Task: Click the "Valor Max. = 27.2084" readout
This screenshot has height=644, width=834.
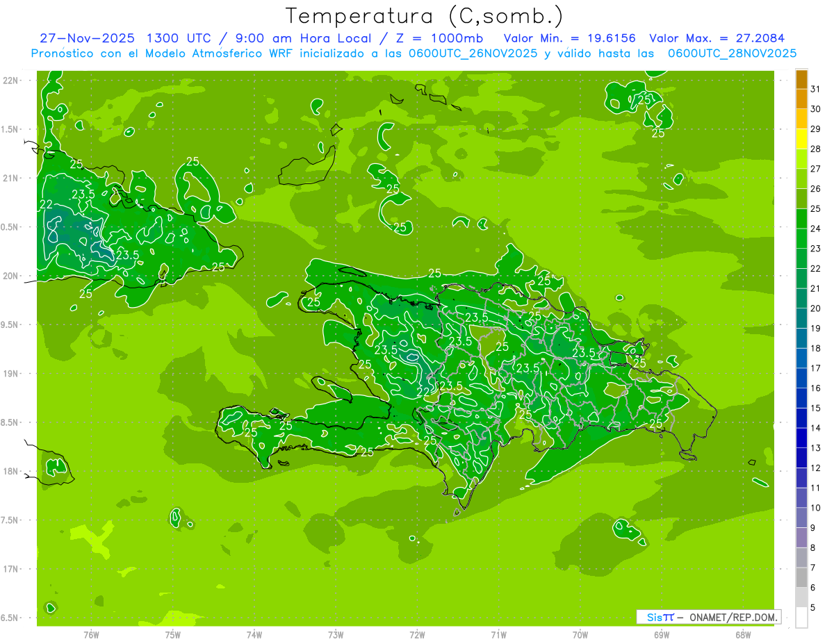Action: (717, 38)
